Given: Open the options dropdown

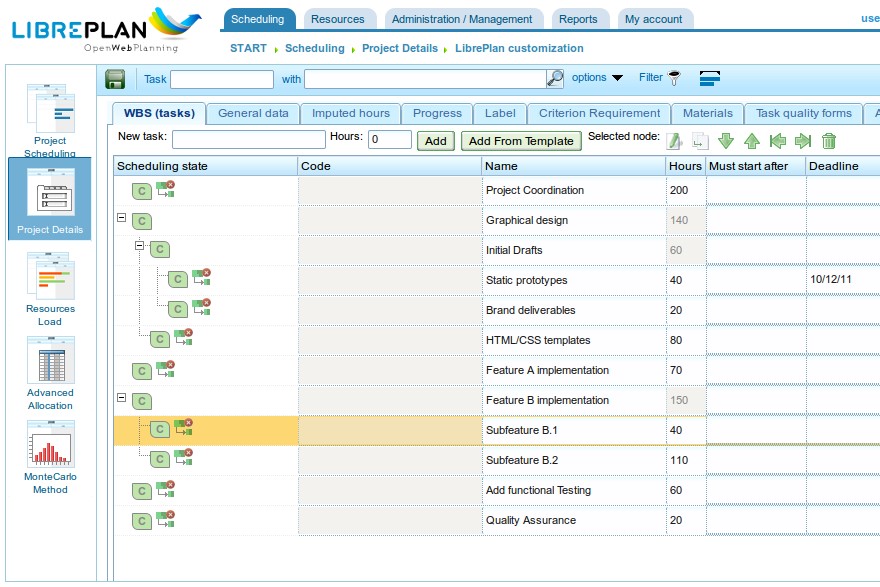Looking at the screenshot, I should tap(597, 78).
